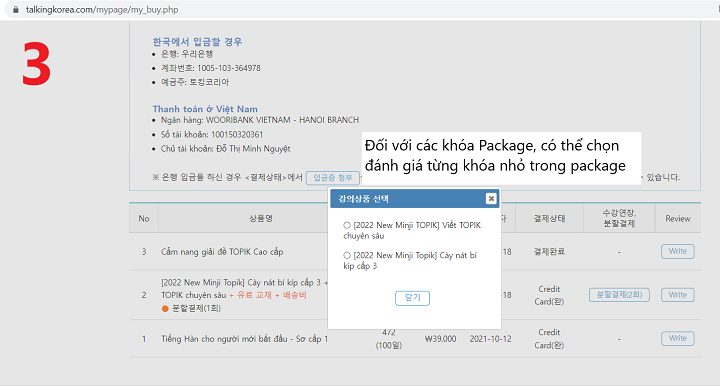
Task: Click Write for the Minji Topik package row
Action: 677,295
